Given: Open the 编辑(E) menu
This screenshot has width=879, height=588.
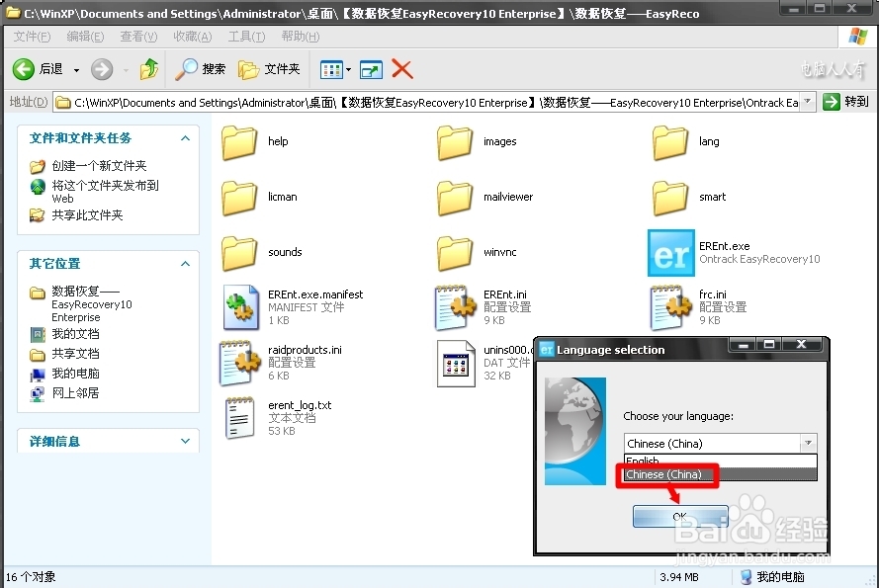Looking at the screenshot, I should (85, 37).
